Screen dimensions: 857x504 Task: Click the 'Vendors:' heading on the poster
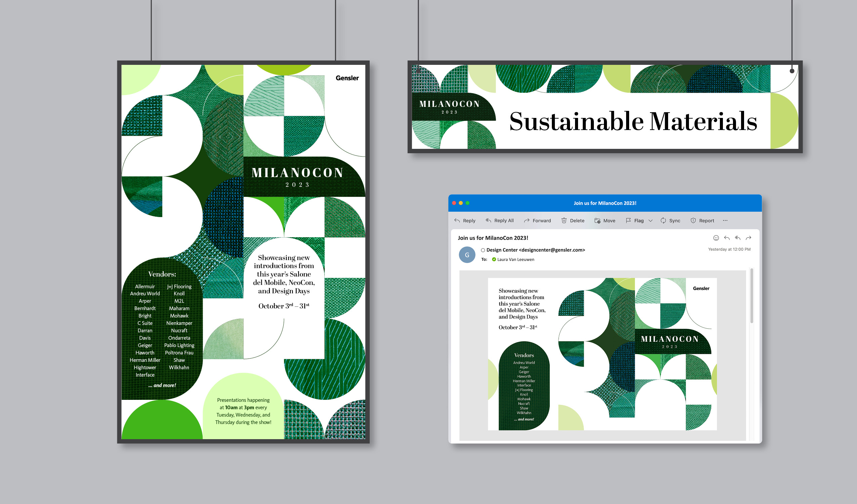[162, 274]
